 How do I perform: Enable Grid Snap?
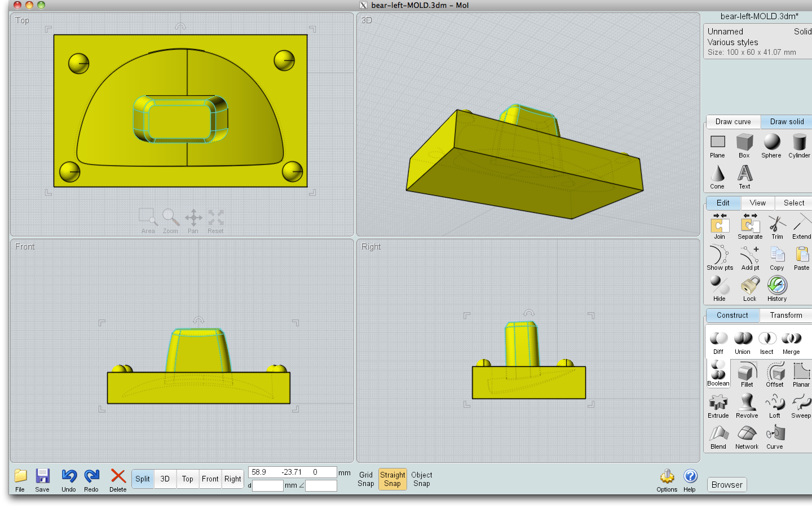tap(365, 479)
